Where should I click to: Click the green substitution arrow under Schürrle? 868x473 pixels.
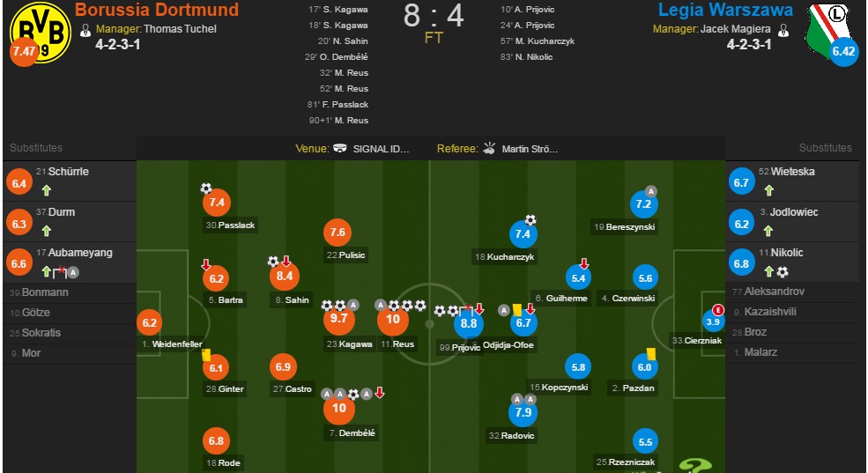point(47,190)
